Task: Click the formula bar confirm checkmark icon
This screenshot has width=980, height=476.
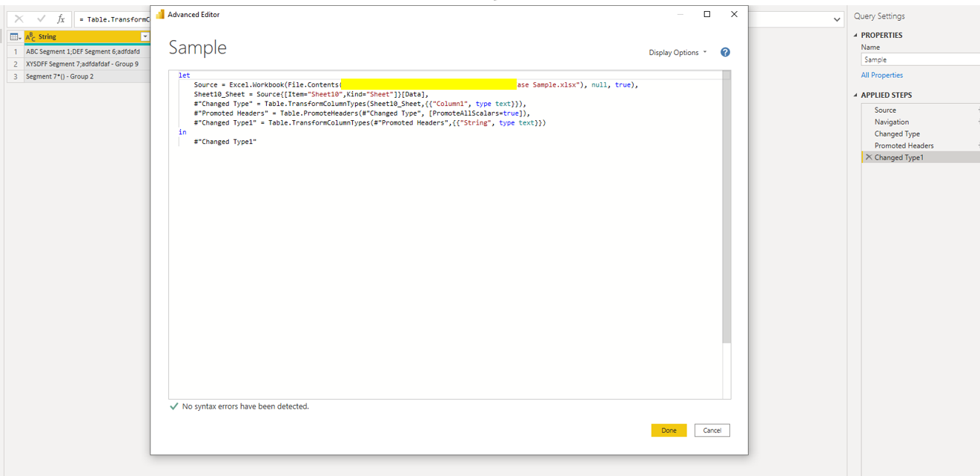Action: click(x=41, y=19)
